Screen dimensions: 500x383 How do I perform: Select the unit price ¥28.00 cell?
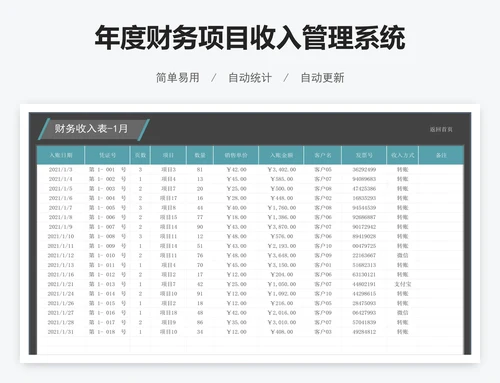coord(236,198)
